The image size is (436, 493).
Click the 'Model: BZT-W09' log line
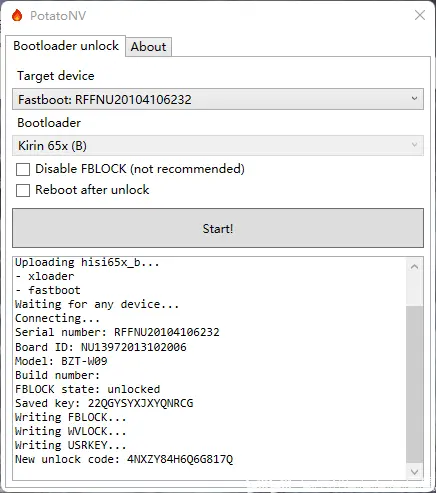coord(61,361)
